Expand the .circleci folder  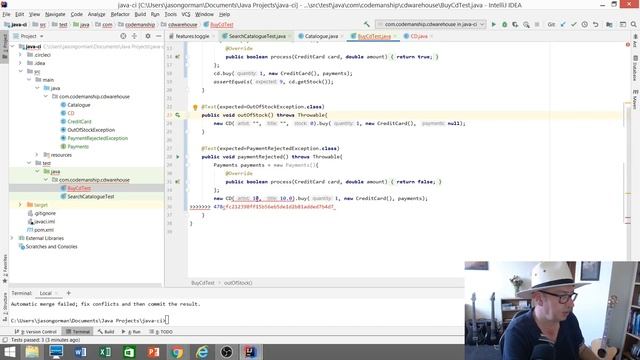pyautogui.click(x=20, y=55)
